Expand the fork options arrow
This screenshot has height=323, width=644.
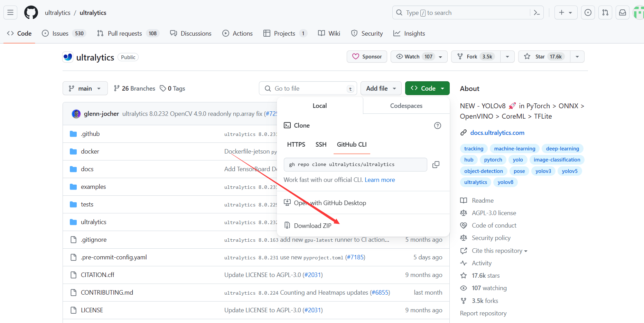click(x=507, y=57)
